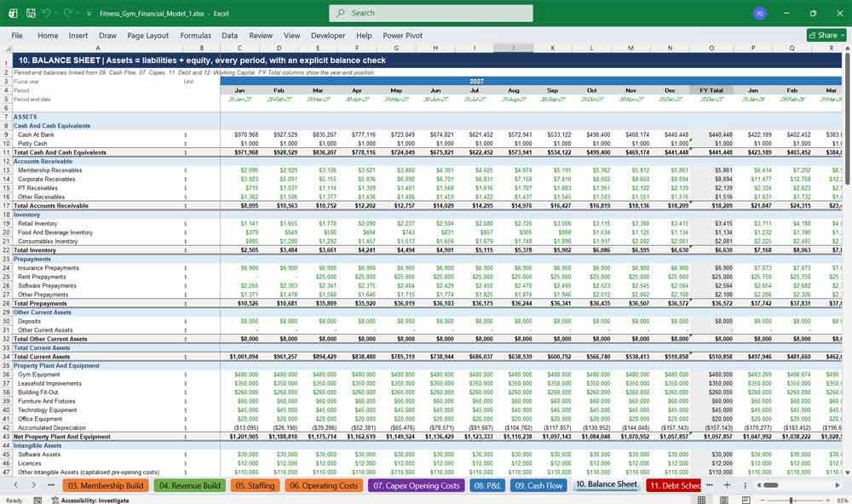Select 'Total Cash And Cash Equivalents' label
852x504 pixels.
tap(60, 152)
